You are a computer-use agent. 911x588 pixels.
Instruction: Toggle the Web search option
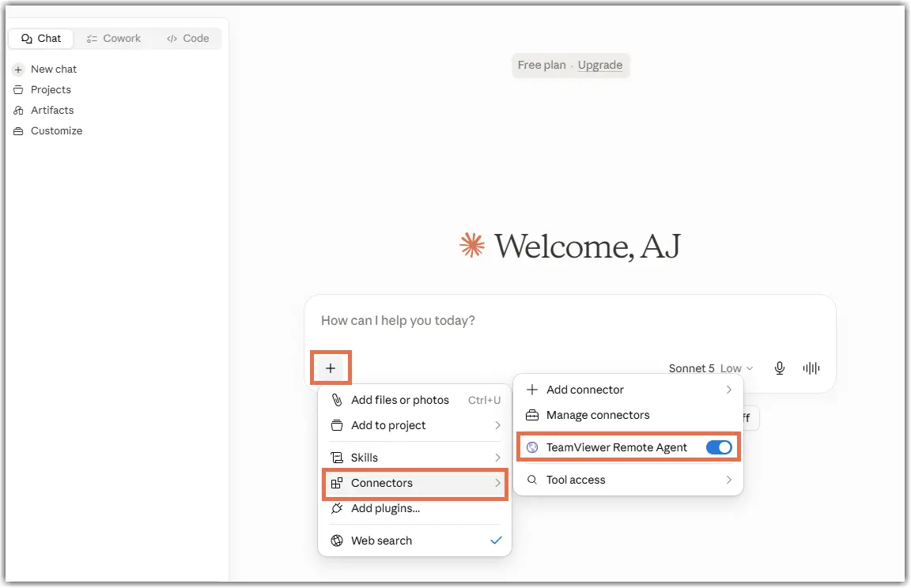[x=415, y=541]
